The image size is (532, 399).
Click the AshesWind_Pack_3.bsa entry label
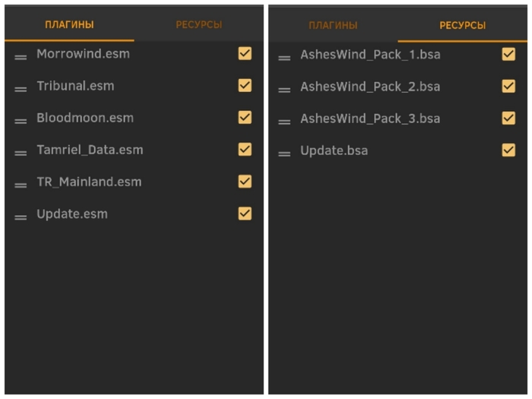370,119
